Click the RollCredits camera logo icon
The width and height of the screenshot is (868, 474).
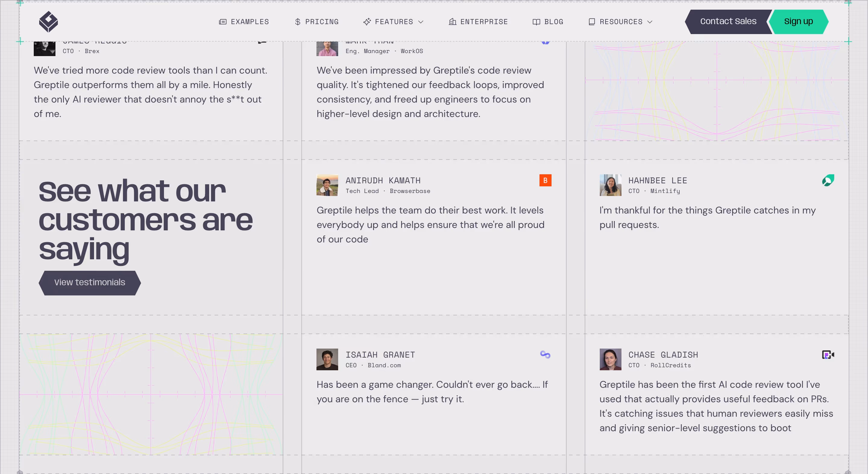click(828, 355)
